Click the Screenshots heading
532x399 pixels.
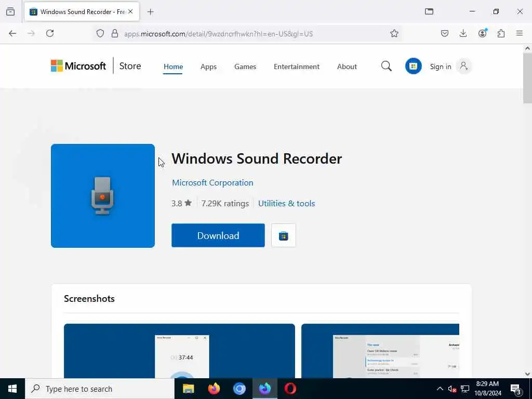[89, 299]
